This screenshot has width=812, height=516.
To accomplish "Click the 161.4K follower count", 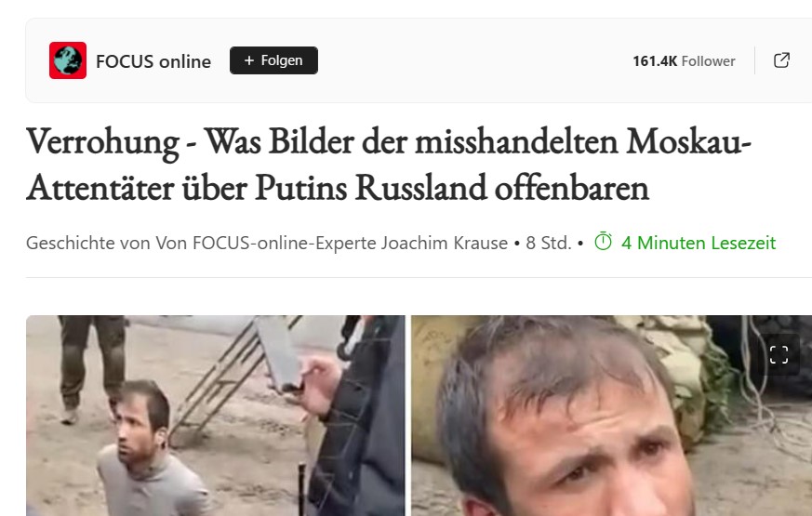I will 655,61.
